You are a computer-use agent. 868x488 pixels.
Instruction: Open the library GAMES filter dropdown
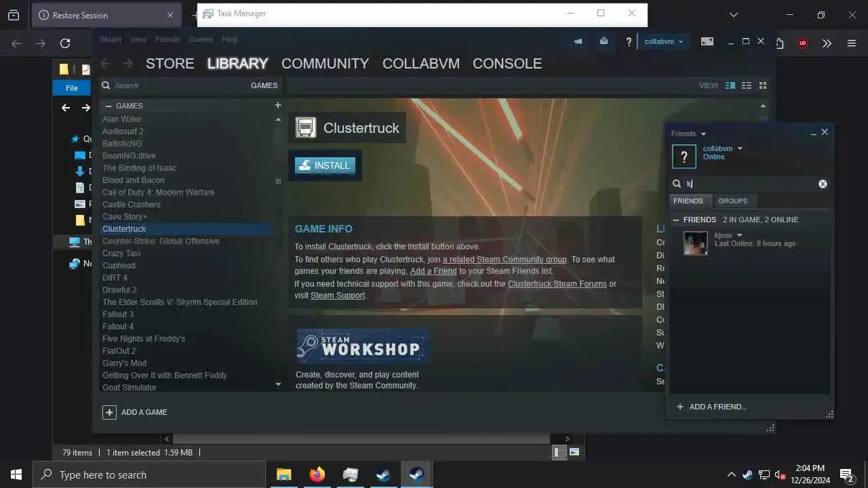[264, 85]
